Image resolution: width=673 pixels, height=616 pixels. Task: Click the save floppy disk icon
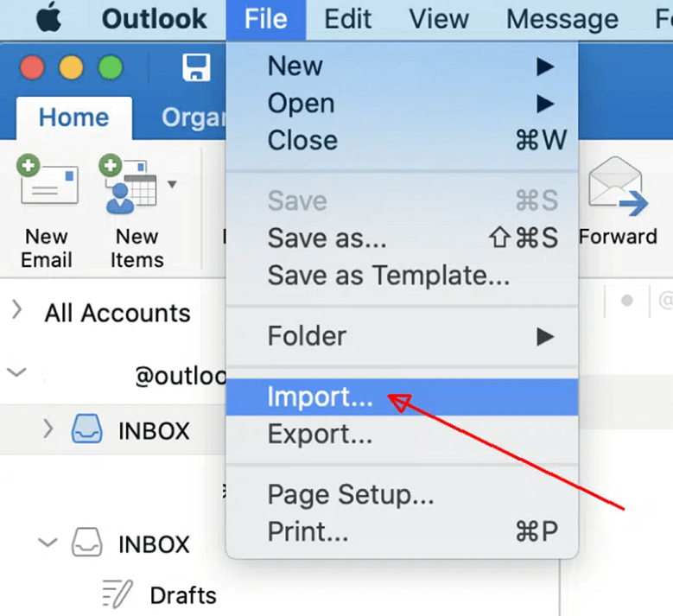click(x=196, y=67)
